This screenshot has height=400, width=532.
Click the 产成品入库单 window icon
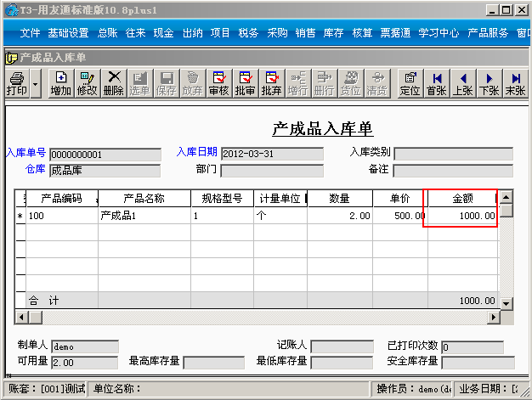click(11, 58)
